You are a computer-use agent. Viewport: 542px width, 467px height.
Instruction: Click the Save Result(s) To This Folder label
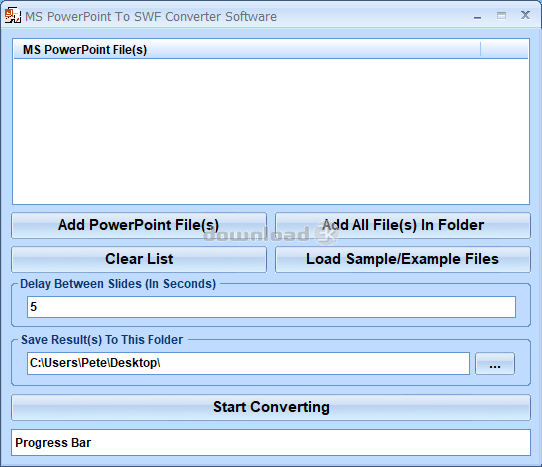(x=102, y=340)
